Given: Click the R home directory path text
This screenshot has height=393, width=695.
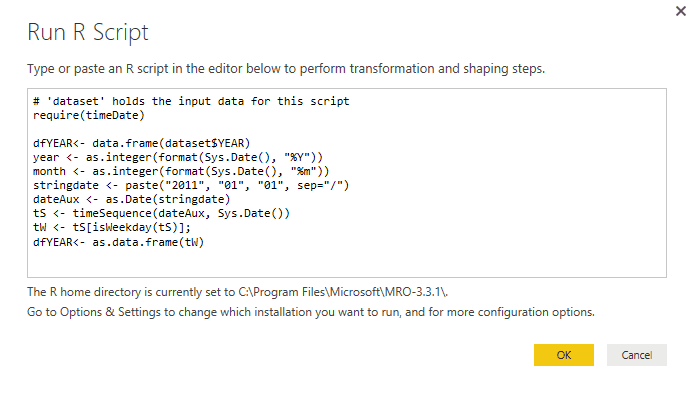Looking at the screenshot, I should point(343,292).
